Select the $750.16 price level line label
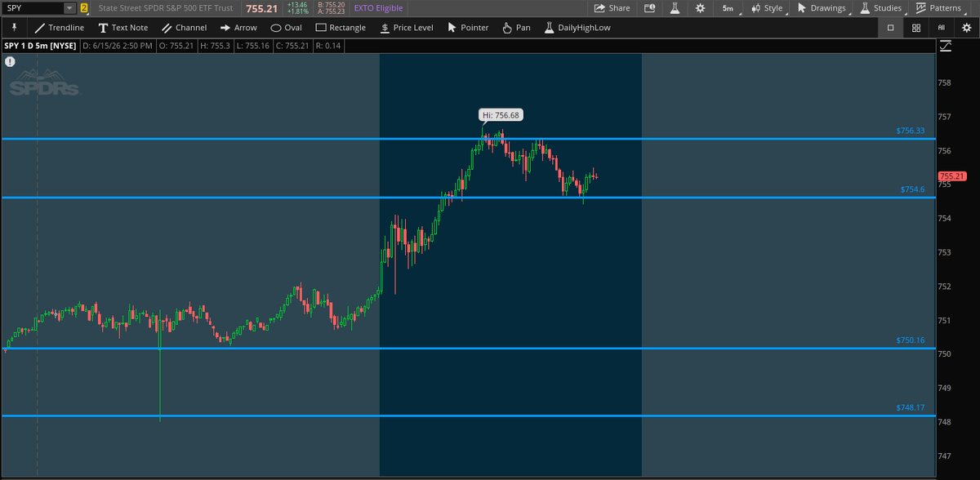 (x=910, y=340)
